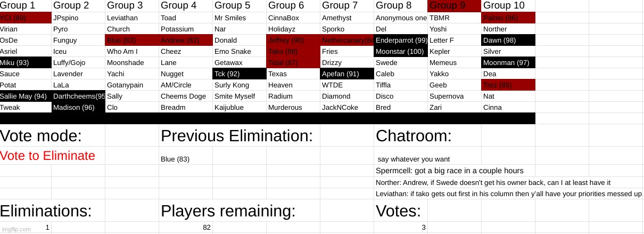Select the Group 1 header cell
Viewport: 644px width, 234px height.
pos(26,6)
